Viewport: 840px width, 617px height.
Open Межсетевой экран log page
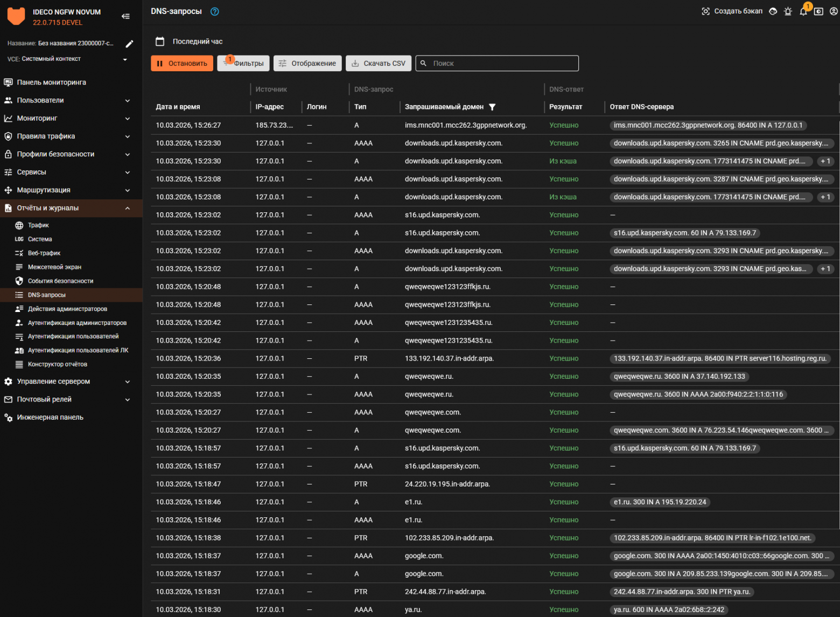pos(54,267)
